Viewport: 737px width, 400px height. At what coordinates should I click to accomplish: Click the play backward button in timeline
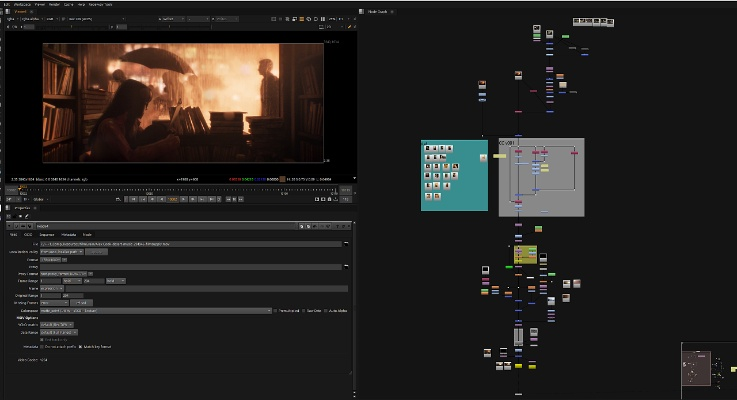[159, 199]
